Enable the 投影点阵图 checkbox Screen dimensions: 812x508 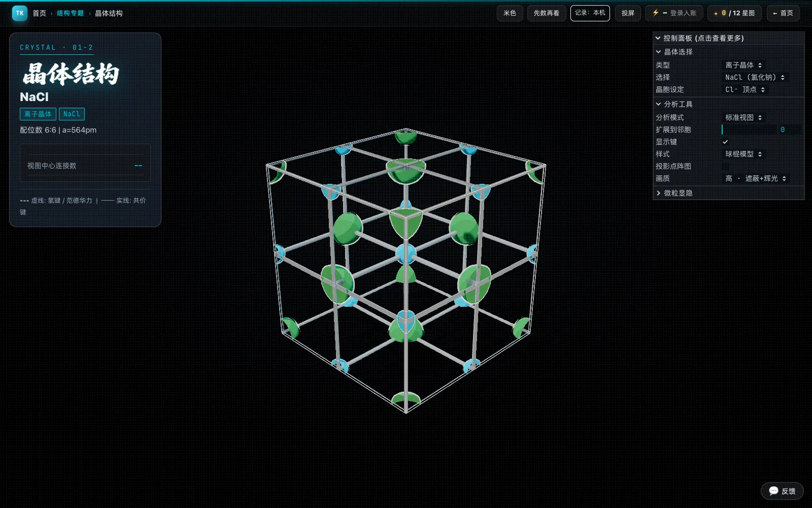[x=725, y=166]
